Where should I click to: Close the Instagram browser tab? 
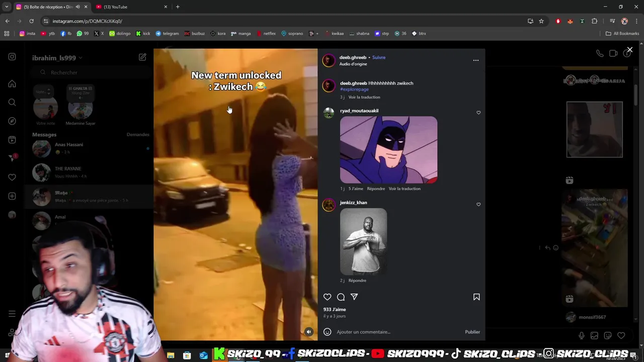[86, 7]
